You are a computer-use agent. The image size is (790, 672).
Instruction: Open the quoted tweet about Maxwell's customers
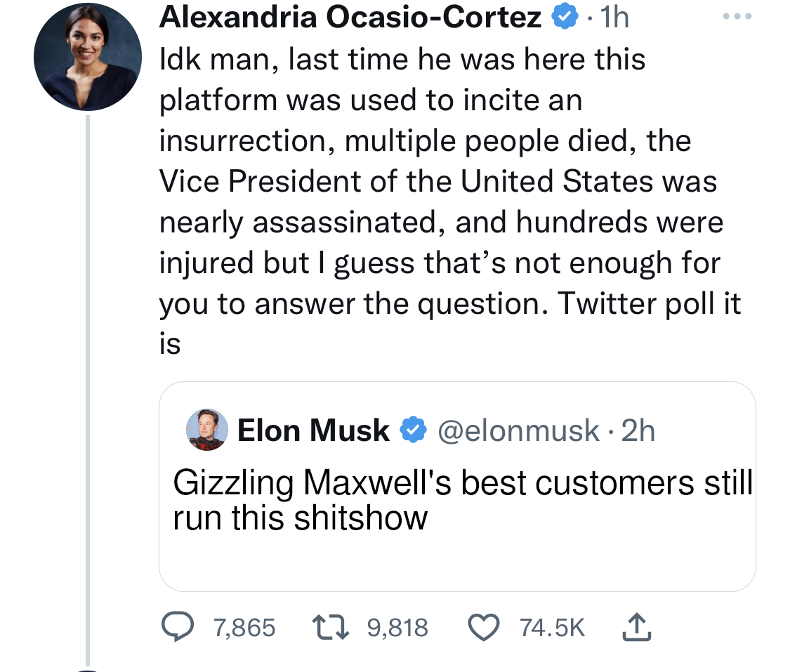pyautogui.click(x=457, y=487)
